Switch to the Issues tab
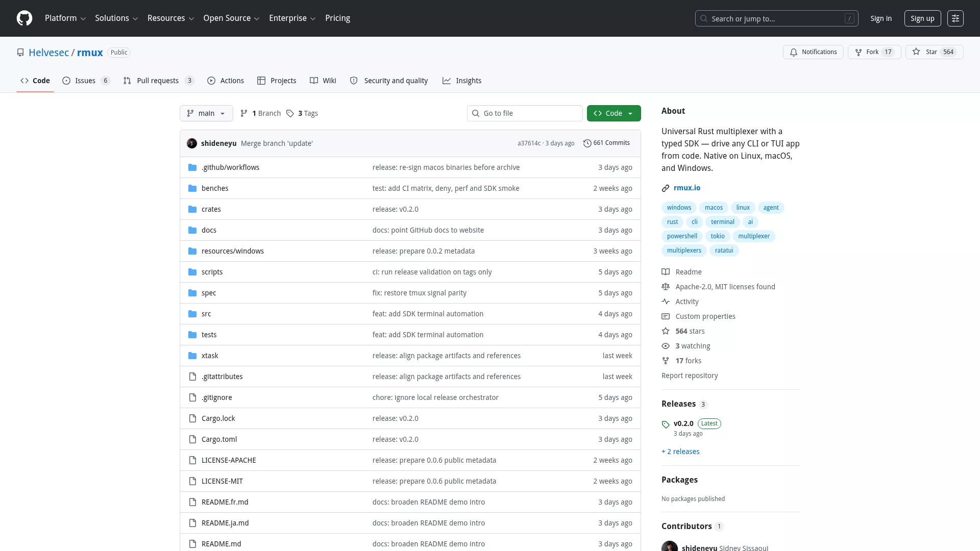 [x=86, y=81]
